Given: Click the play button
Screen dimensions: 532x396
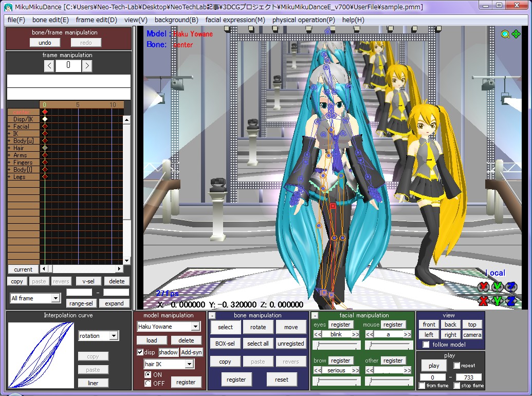Looking at the screenshot, I should [434, 366].
